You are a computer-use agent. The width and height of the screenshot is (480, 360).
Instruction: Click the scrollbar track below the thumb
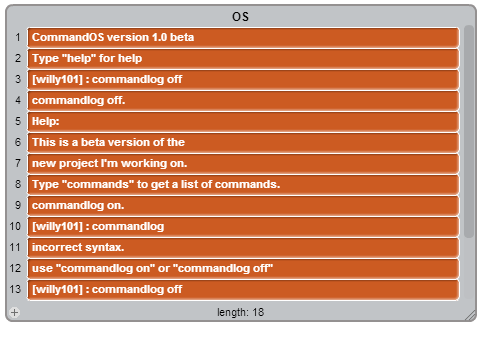pyautogui.click(x=469, y=268)
